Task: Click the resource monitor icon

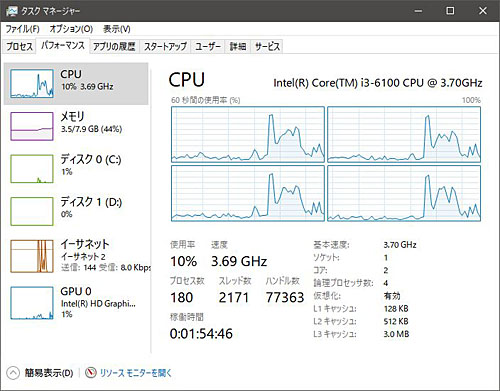Action: [x=90, y=373]
